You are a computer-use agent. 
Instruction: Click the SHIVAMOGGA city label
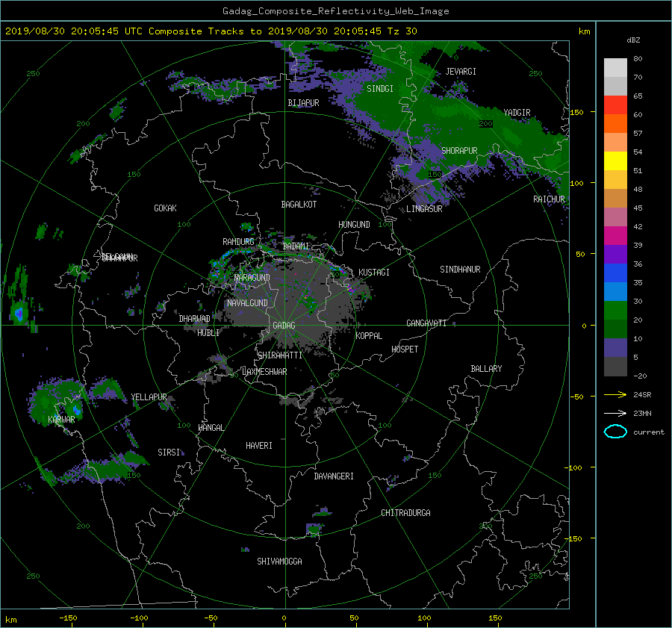tap(279, 562)
